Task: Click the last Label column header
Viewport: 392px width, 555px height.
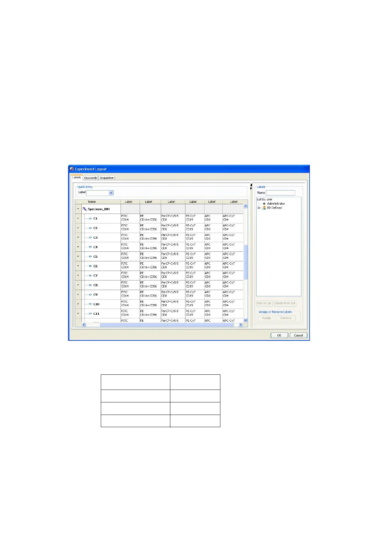Action: coord(233,202)
